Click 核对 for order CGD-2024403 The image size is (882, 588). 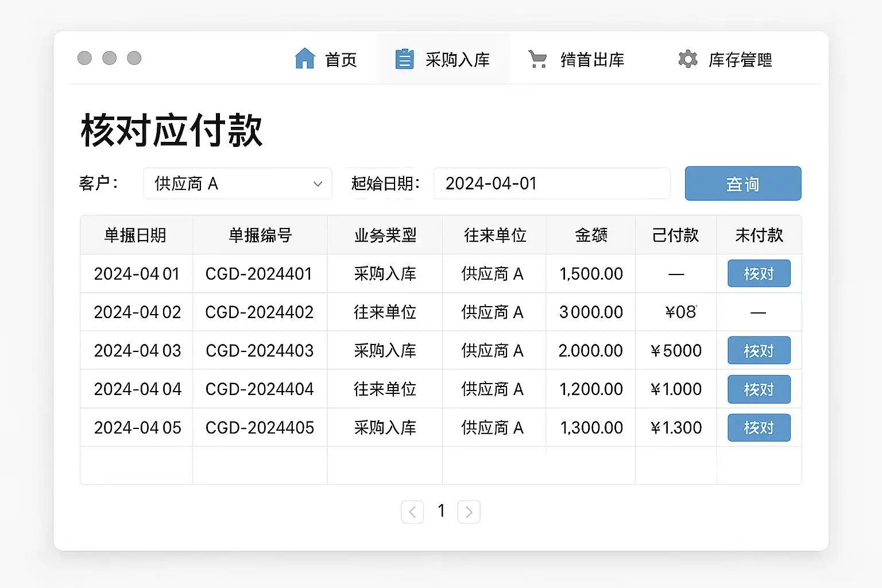tap(759, 350)
